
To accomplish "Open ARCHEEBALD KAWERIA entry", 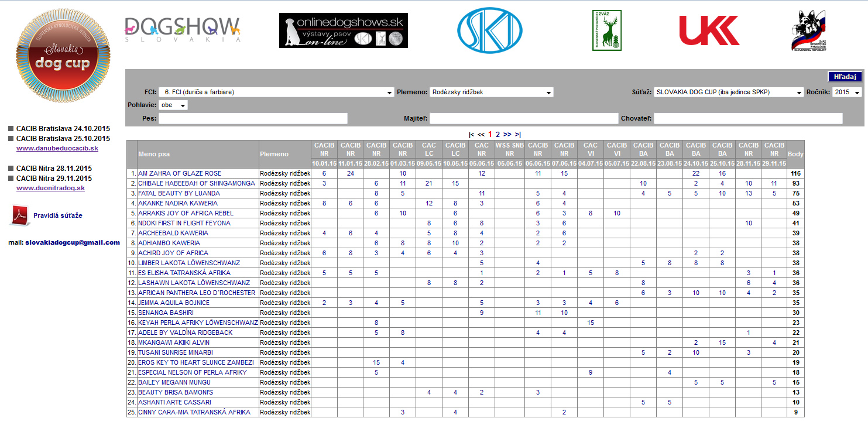I will (x=173, y=233).
